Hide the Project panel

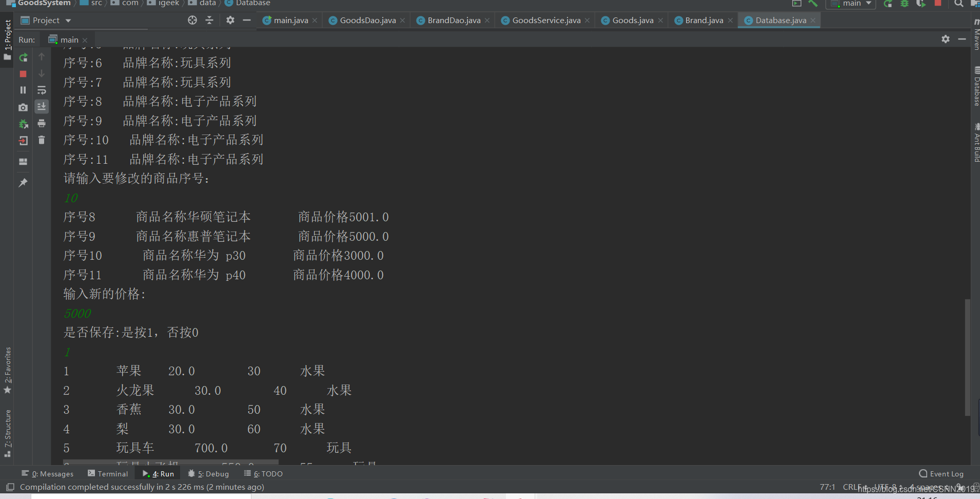[247, 20]
